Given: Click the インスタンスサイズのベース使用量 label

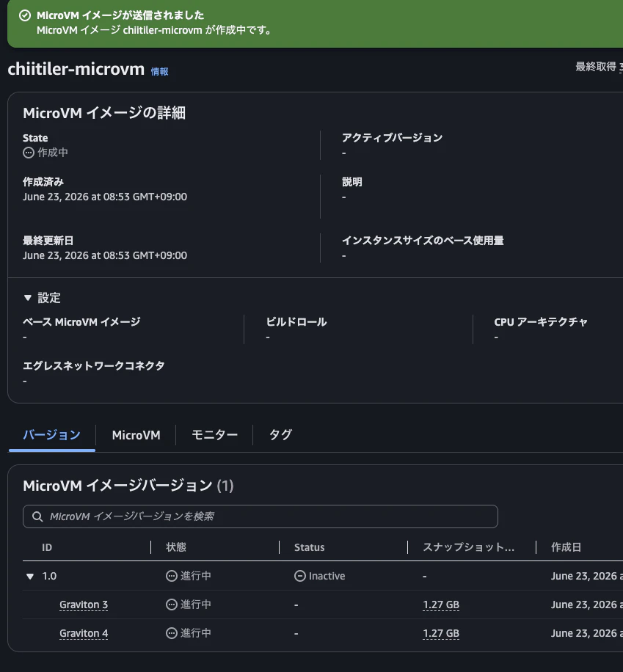Looking at the screenshot, I should [x=423, y=241].
